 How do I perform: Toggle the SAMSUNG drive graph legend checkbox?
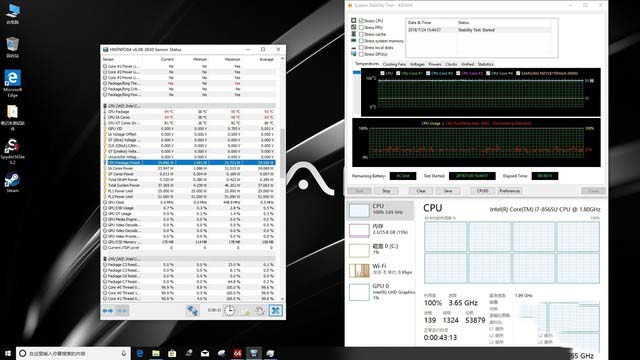518,73
